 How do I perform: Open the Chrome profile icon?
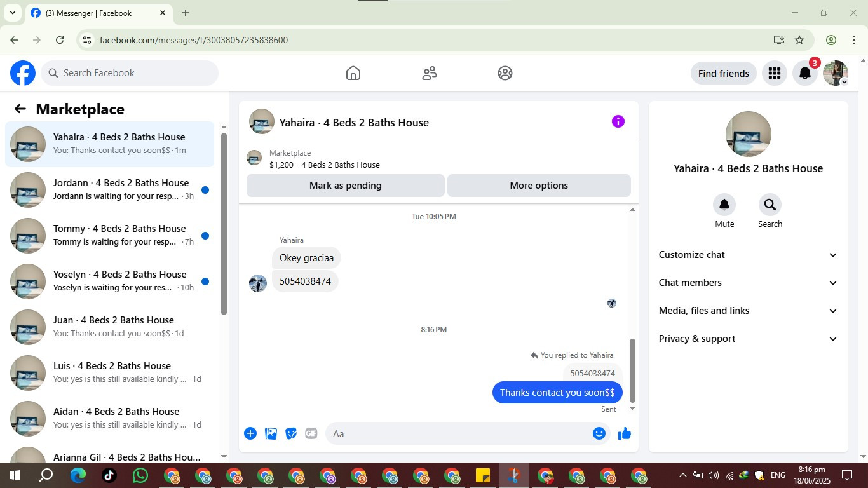click(831, 40)
